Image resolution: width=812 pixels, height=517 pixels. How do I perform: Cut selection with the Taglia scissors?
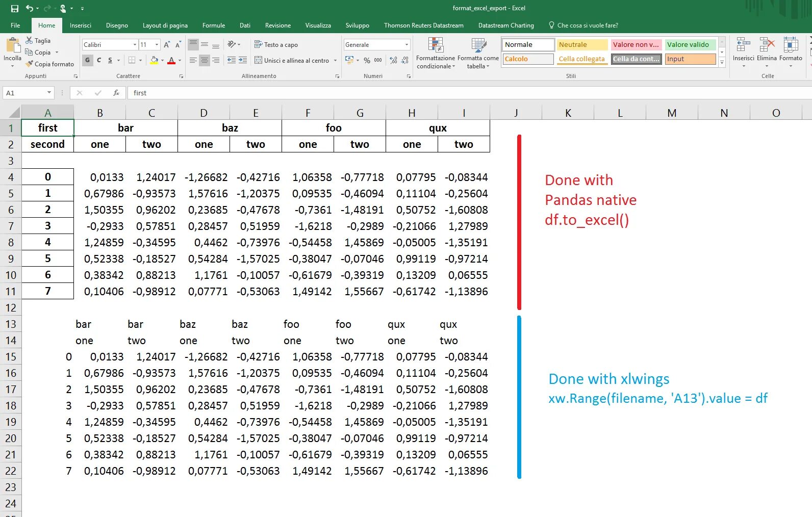coord(38,40)
